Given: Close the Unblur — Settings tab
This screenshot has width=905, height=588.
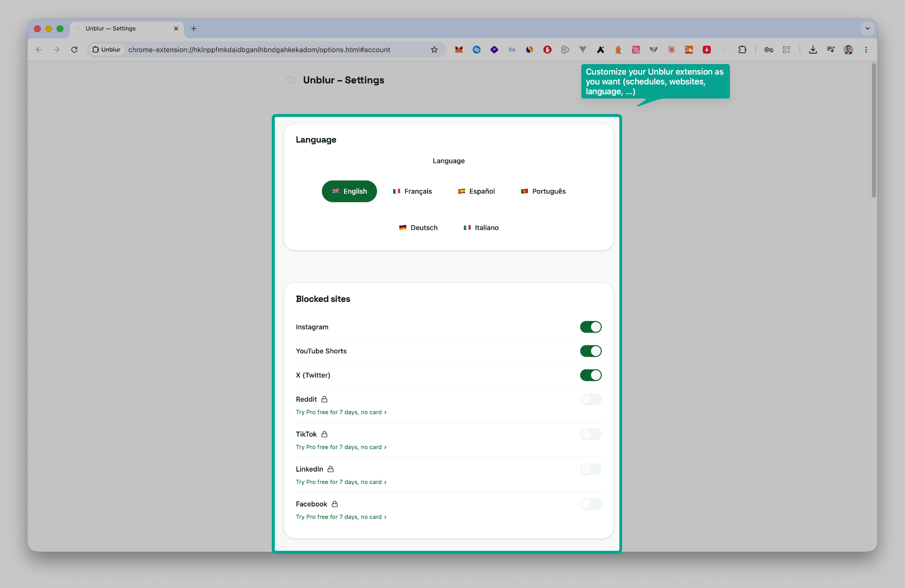Looking at the screenshot, I should tap(176, 29).
